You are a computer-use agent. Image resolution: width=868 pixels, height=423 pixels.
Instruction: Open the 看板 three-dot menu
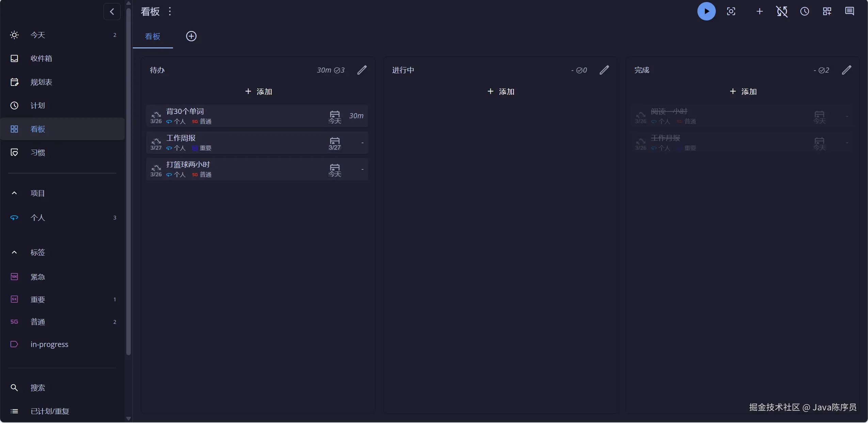coord(170,12)
